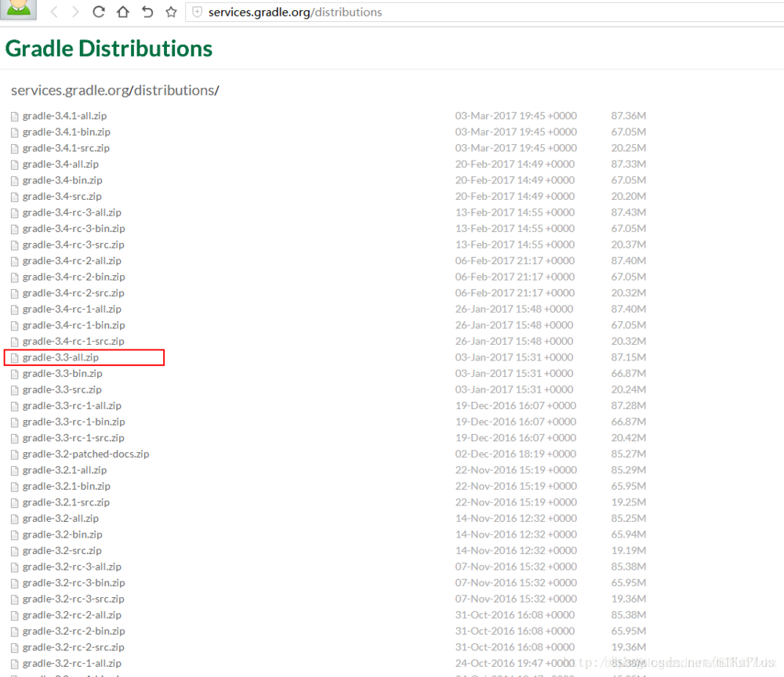Click the services.gradle.org/distributions address bar
This screenshot has height=677, width=784.
coord(484,12)
